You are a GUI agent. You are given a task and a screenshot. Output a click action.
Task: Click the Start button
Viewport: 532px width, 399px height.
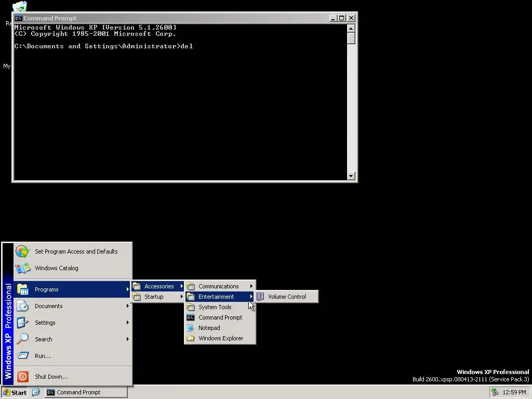click(x=14, y=393)
